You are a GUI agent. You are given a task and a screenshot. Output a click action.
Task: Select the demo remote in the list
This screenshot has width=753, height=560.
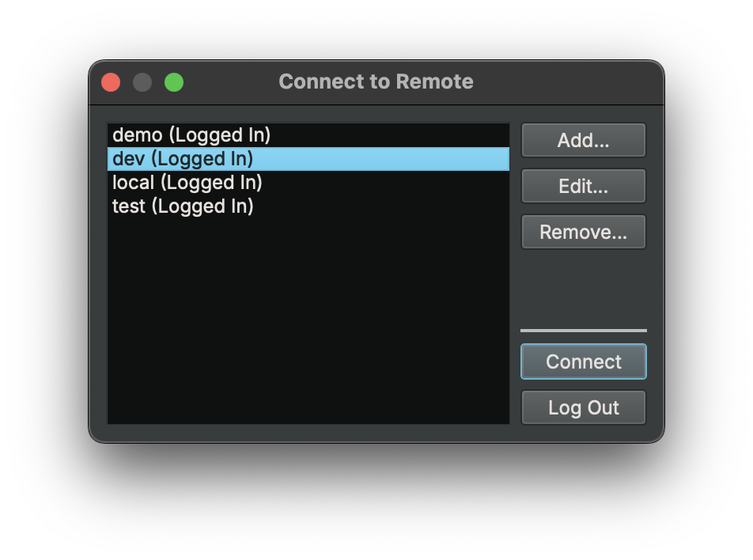(x=190, y=135)
